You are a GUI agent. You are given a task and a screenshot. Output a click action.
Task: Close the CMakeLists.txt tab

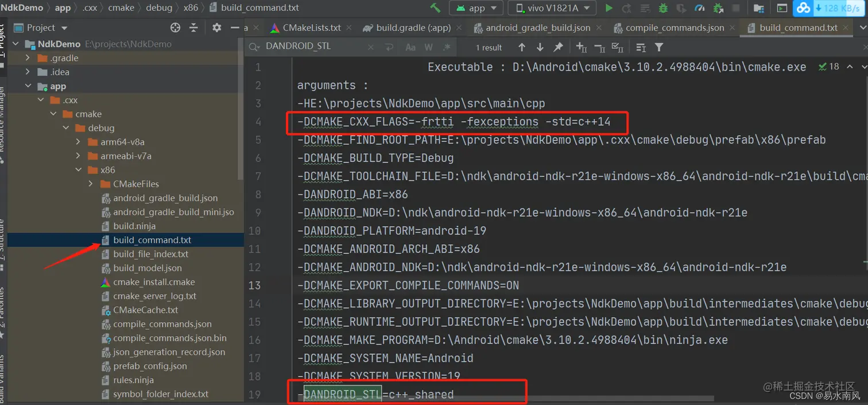(349, 28)
